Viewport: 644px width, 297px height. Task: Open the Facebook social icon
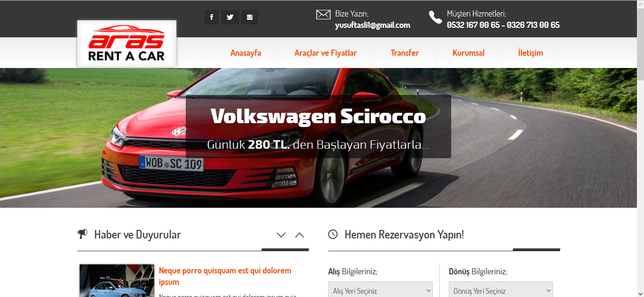212,17
